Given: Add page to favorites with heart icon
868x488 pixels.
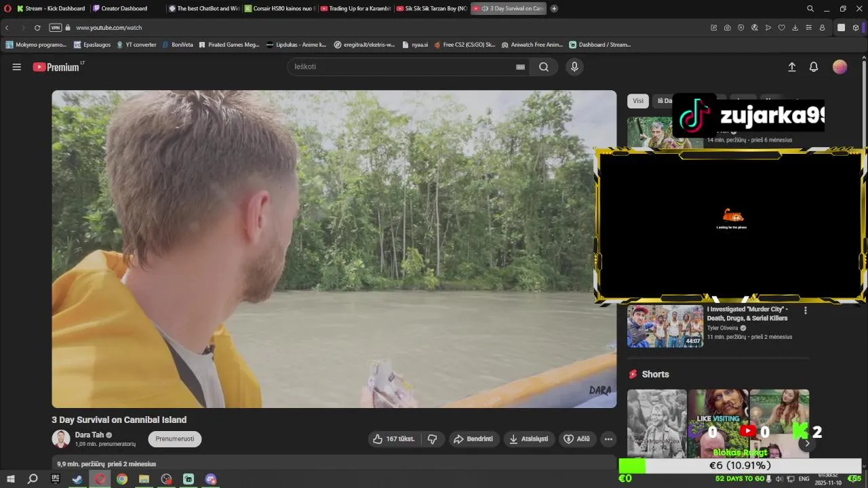Looking at the screenshot, I should [781, 28].
